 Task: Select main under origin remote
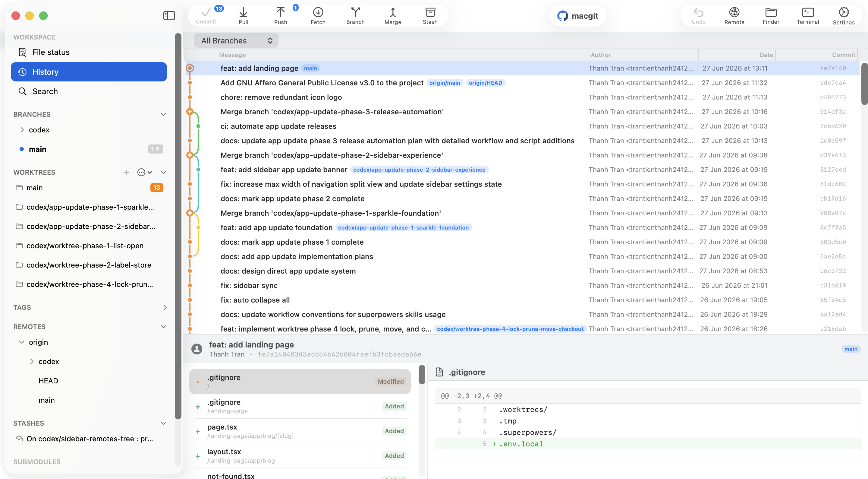(x=46, y=400)
